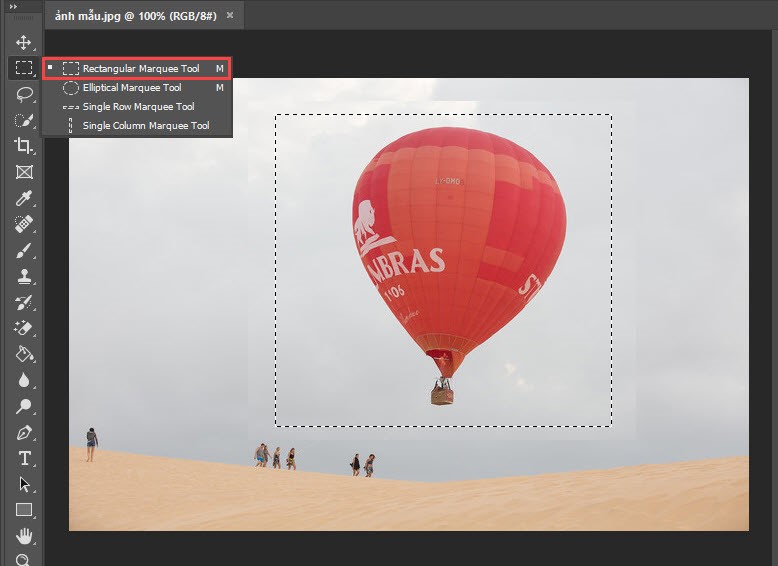
Task: Select the Zoom tool
Action: 23,560
